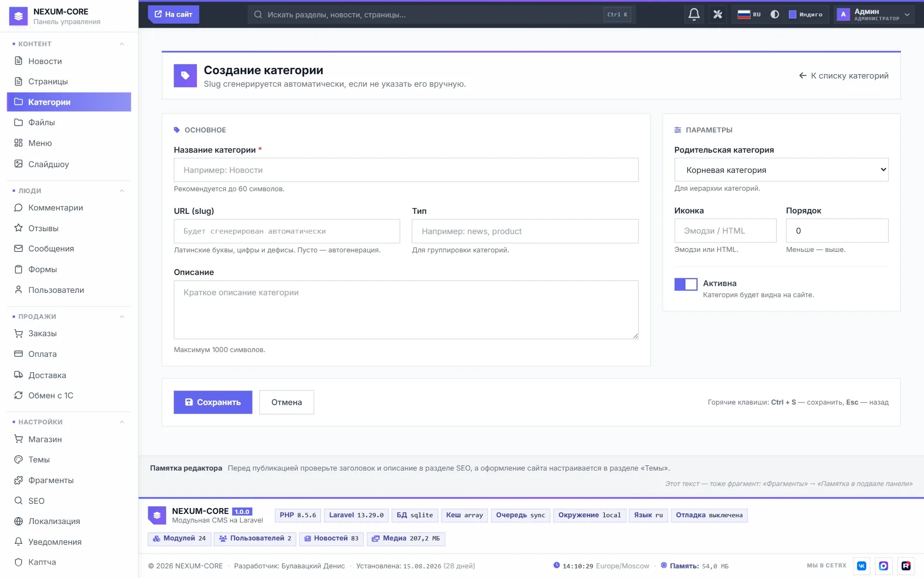Click the NEXUM-CORE logo icon in sidebar
This screenshot has width=924, height=578.
(x=18, y=16)
